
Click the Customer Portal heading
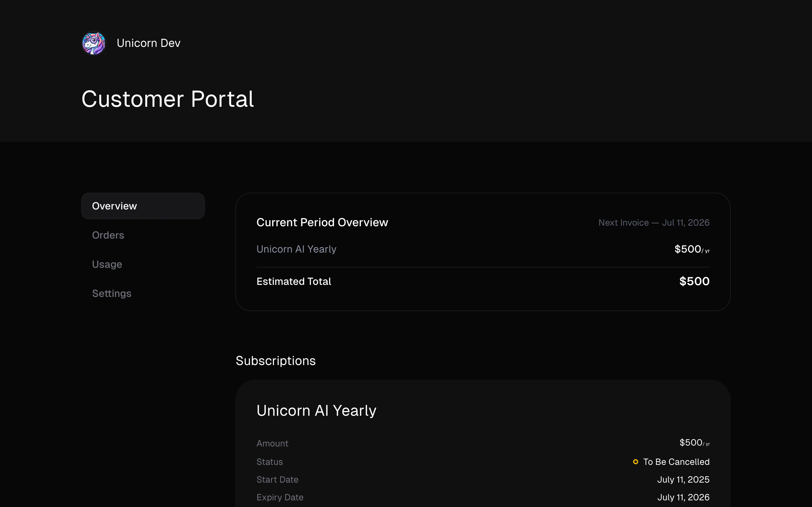167,99
